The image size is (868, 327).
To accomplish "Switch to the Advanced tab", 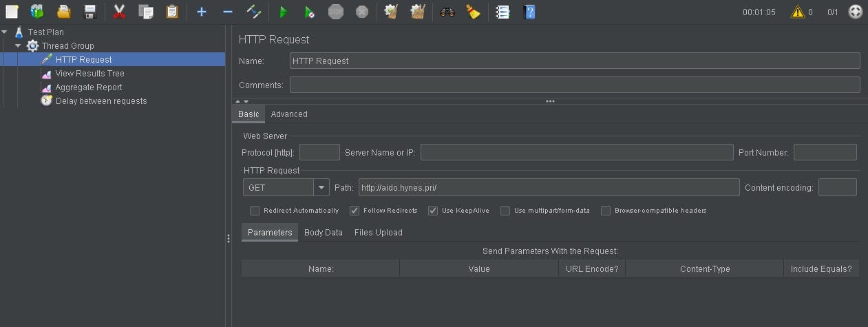I will click(x=289, y=114).
